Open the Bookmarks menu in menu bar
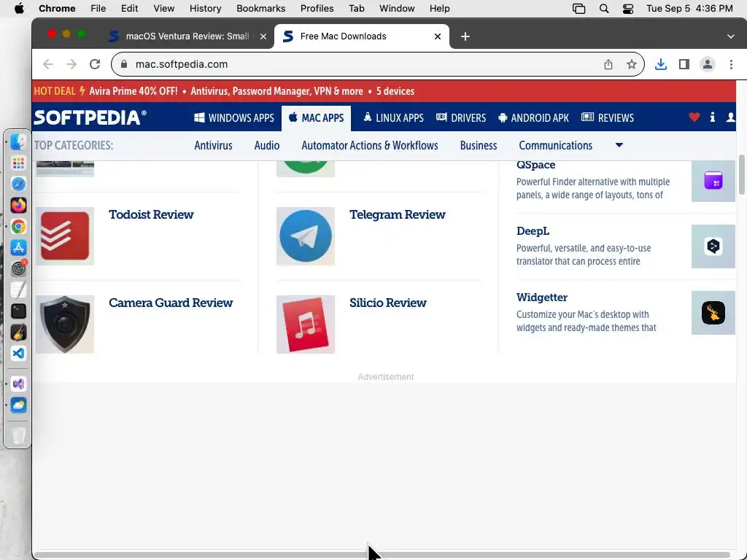 (x=260, y=9)
